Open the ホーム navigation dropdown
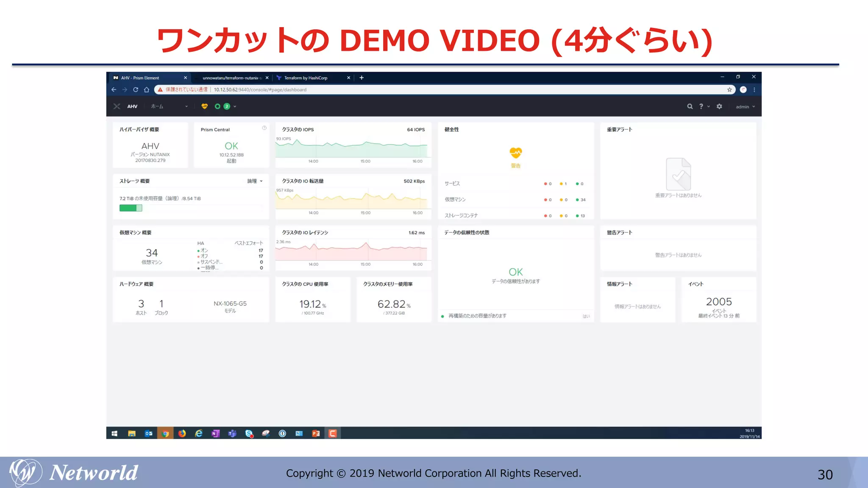868x488 pixels. click(169, 106)
